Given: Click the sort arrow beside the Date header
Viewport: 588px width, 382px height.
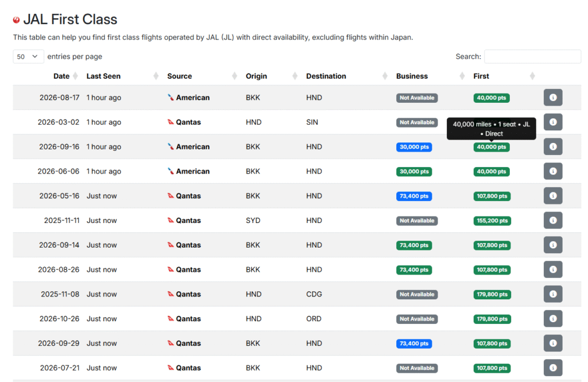Looking at the screenshot, I should (x=76, y=75).
